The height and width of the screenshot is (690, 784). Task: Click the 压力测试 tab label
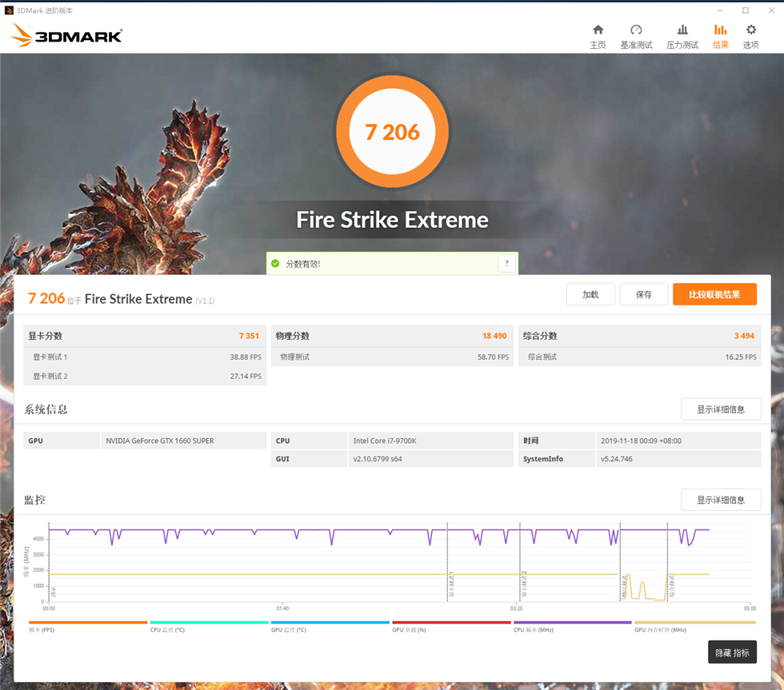682,45
